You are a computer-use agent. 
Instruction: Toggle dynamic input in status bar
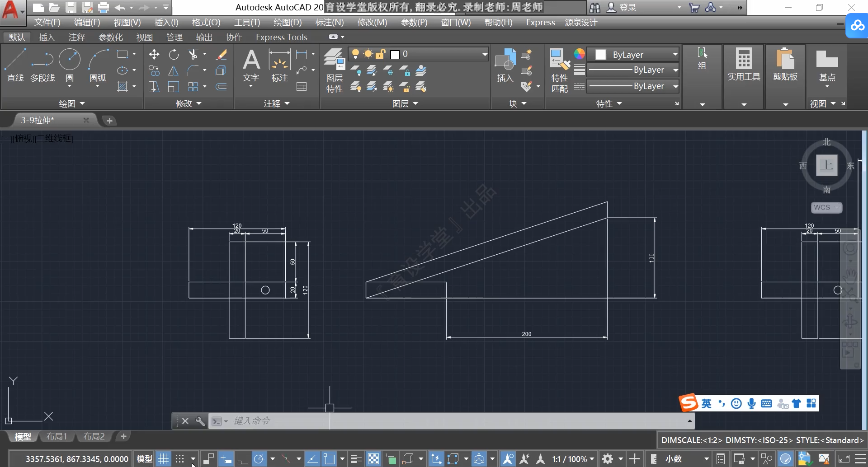pos(226,459)
